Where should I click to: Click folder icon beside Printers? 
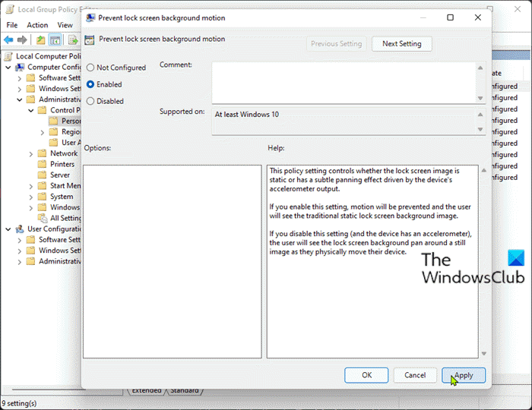click(x=42, y=164)
